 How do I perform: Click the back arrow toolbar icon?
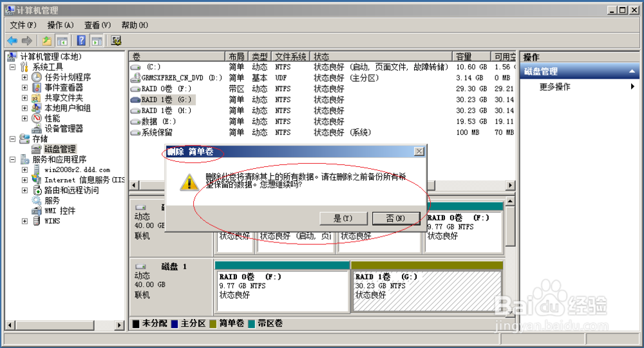(12, 41)
